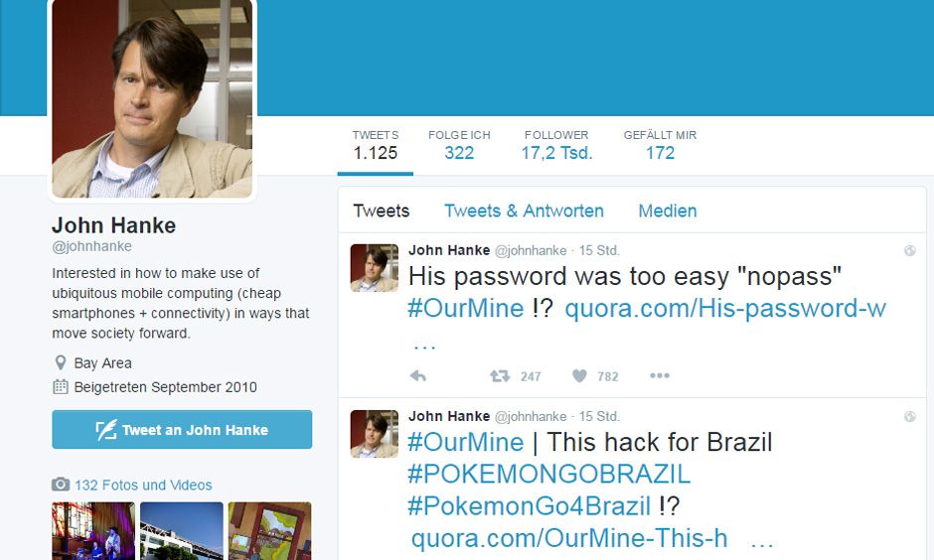The height and width of the screenshot is (560, 934).
Task: Retweet the "nopass" password tweet
Action: (x=500, y=376)
